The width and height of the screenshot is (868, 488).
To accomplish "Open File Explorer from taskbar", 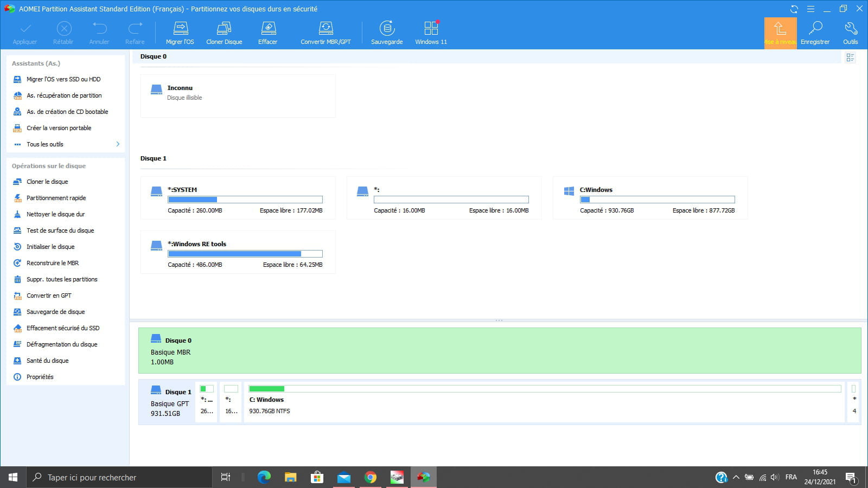I will coord(291,477).
